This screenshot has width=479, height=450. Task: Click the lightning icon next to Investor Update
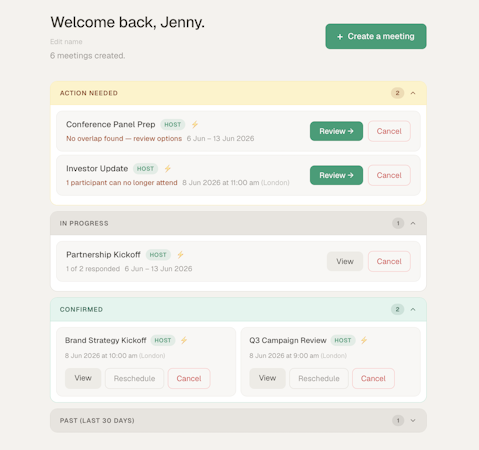point(167,169)
